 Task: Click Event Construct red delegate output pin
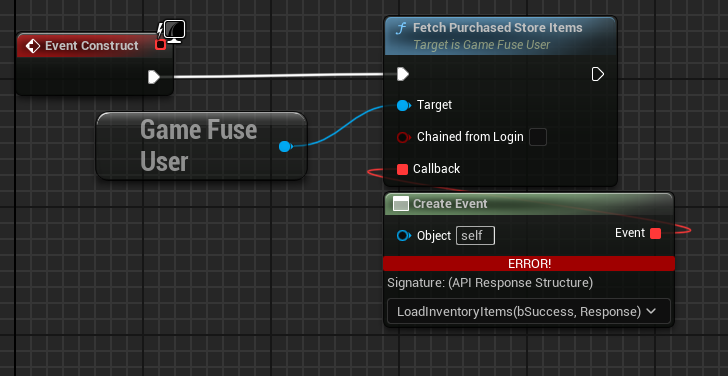click(x=160, y=45)
